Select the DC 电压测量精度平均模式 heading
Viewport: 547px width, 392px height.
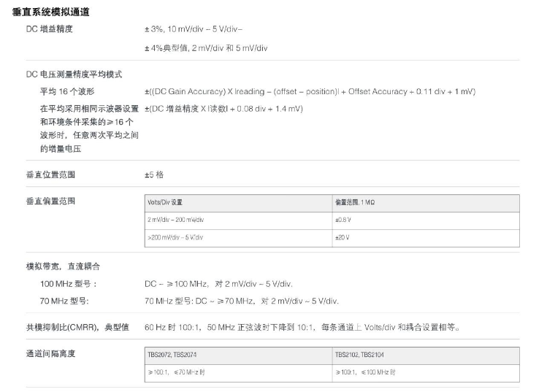coord(74,74)
